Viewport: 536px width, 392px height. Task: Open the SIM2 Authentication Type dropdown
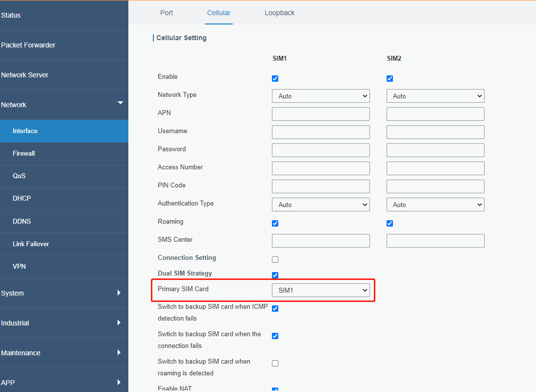[x=435, y=205]
